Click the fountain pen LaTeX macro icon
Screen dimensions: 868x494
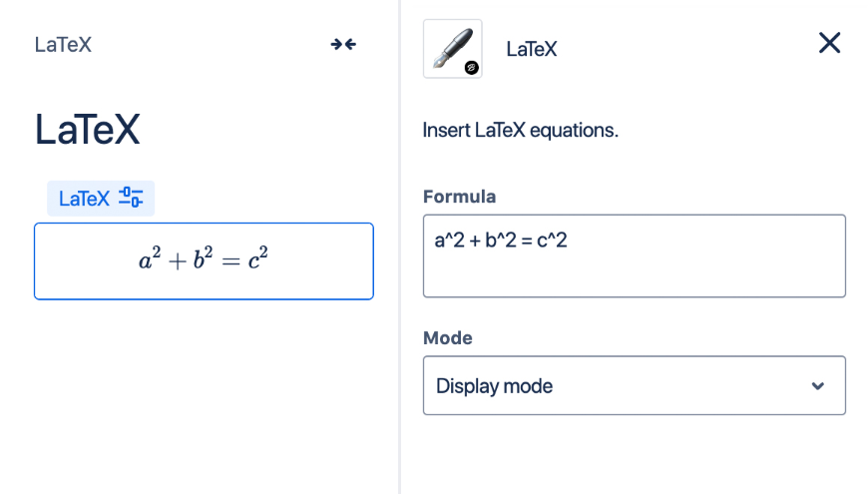(x=452, y=48)
